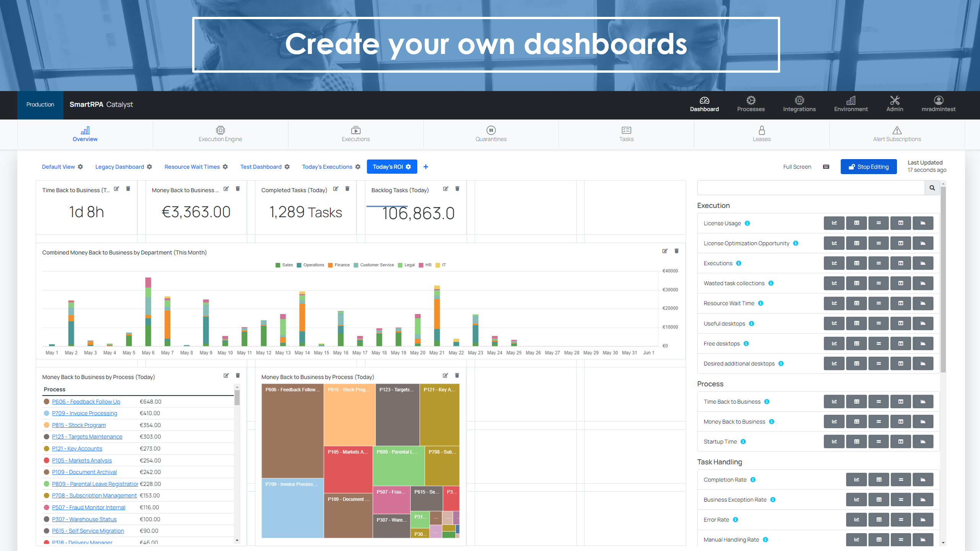The height and width of the screenshot is (551, 980).
Task: Open settings gear for Today's ROI dashboard
Action: pos(408,167)
